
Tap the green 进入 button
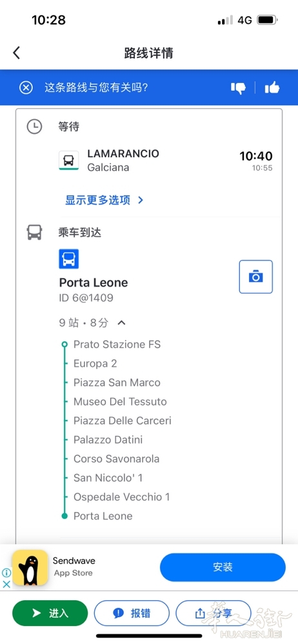pos(50,613)
